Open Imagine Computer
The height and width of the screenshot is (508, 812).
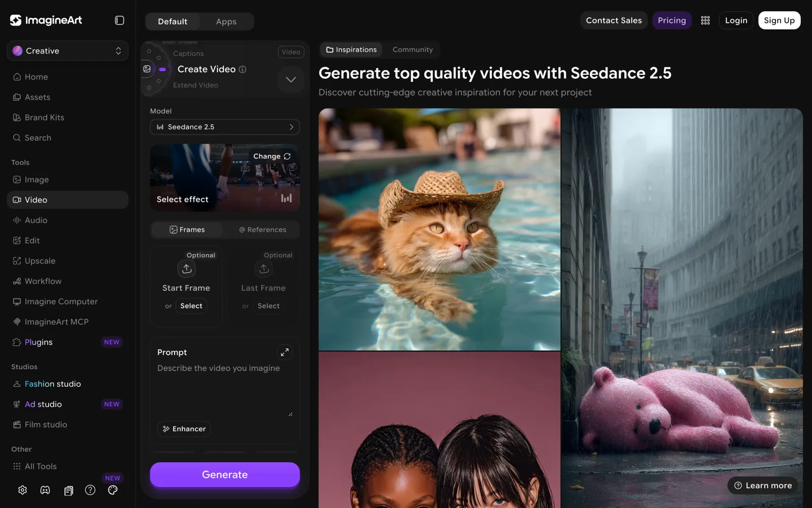coord(67,301)
